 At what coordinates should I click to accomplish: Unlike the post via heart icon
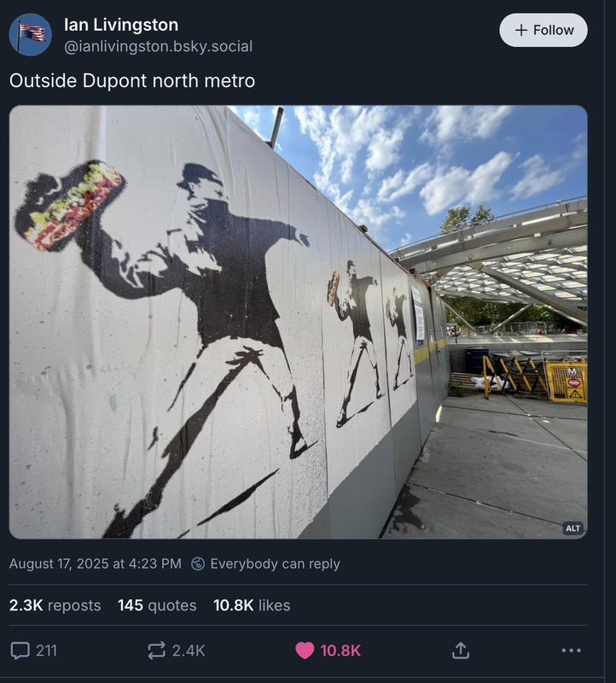305,651
